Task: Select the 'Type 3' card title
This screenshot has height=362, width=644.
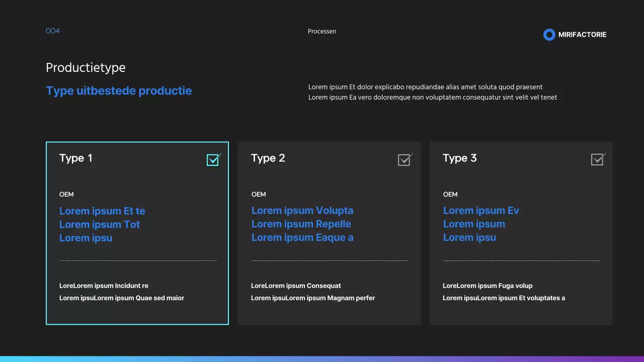Action: tap(460, 158)
